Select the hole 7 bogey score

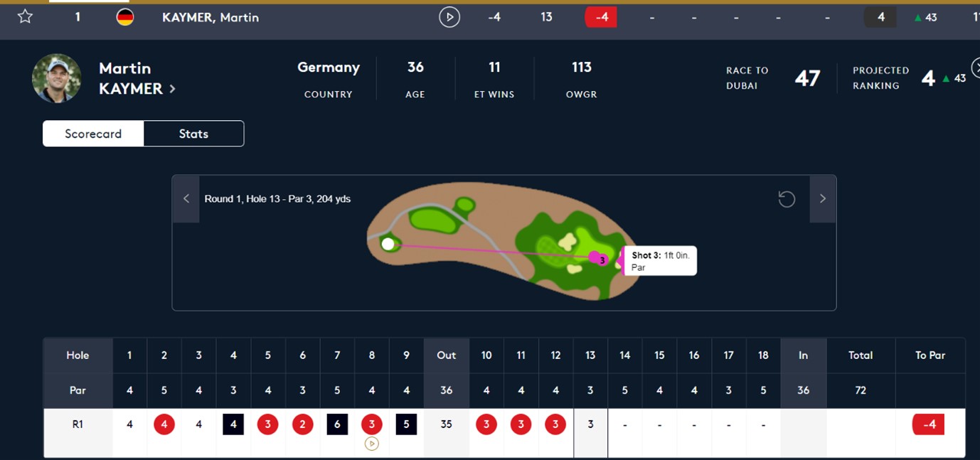coord(337,424)
